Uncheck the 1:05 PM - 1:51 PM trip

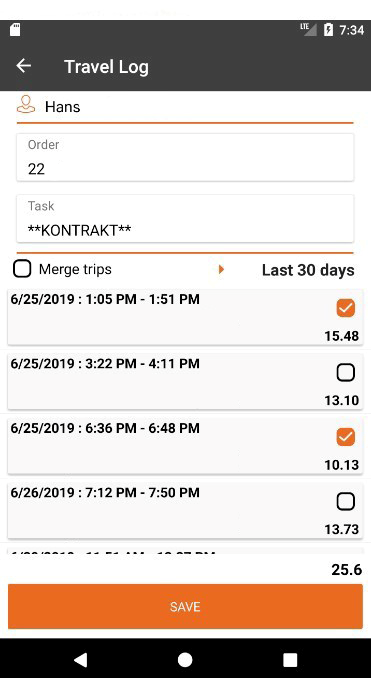coord(345,308)
